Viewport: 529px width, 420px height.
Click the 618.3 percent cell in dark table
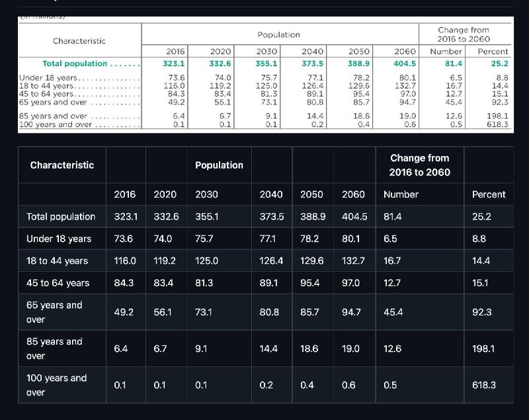coord(485,385)
